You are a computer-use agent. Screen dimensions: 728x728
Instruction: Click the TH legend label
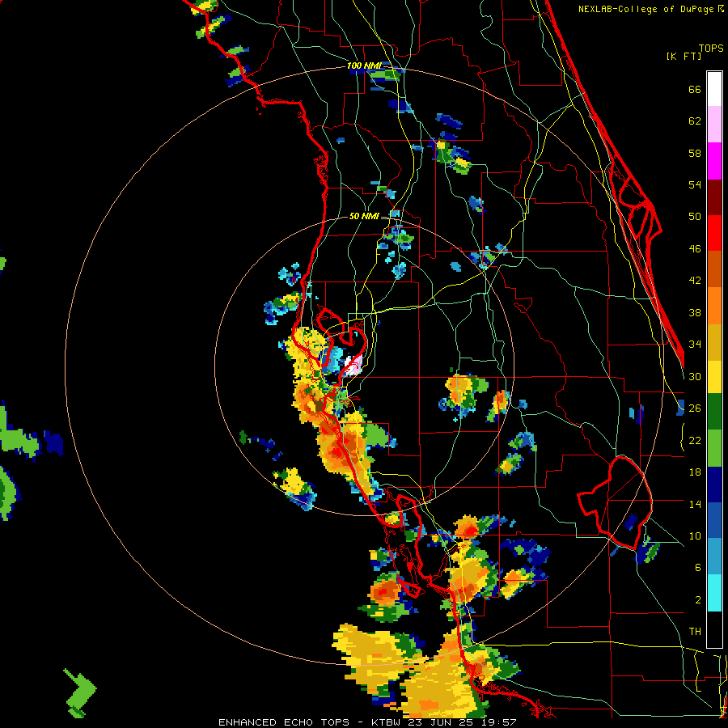pyautogui.click(x=695, y=632)
